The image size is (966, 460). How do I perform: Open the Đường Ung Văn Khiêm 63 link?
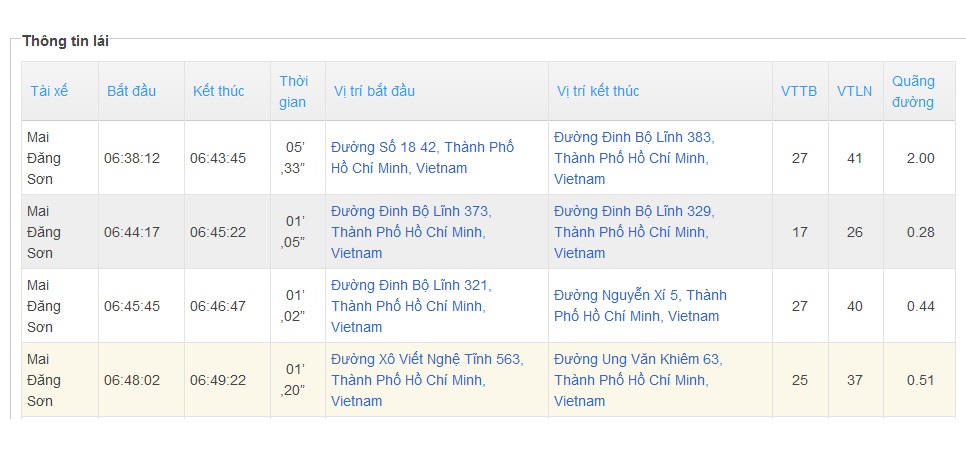[x=638, y=379]
